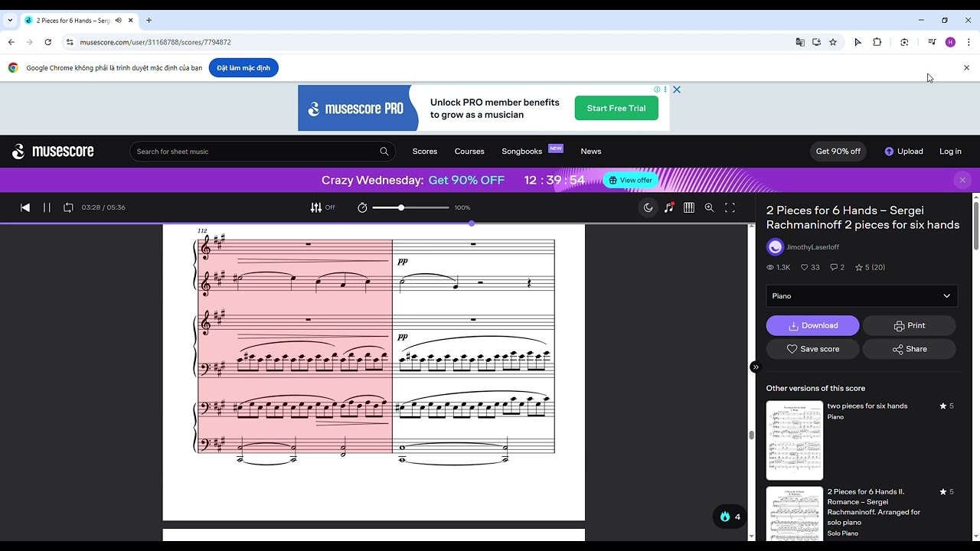Click the search magnifier icon

[x=384, y=152]
